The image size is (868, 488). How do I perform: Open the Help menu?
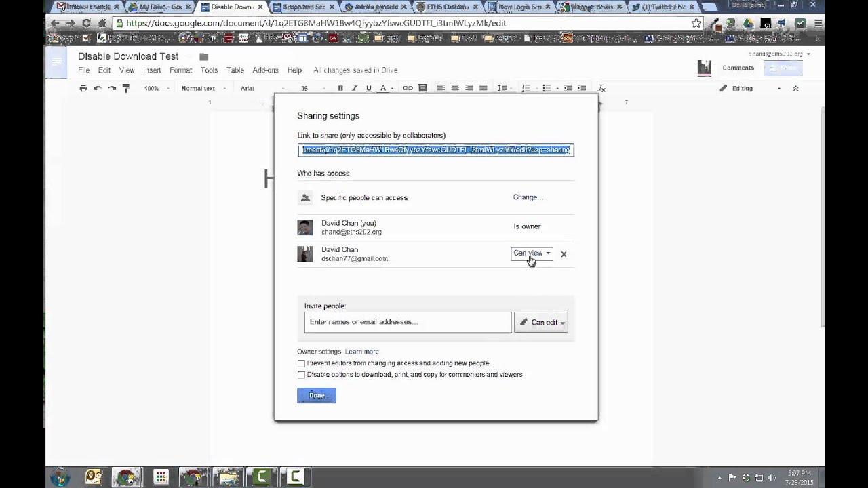coord(294,70)
